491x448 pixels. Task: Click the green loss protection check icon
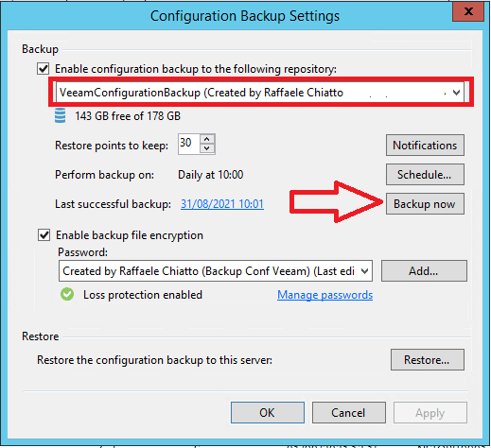[67, 295]
